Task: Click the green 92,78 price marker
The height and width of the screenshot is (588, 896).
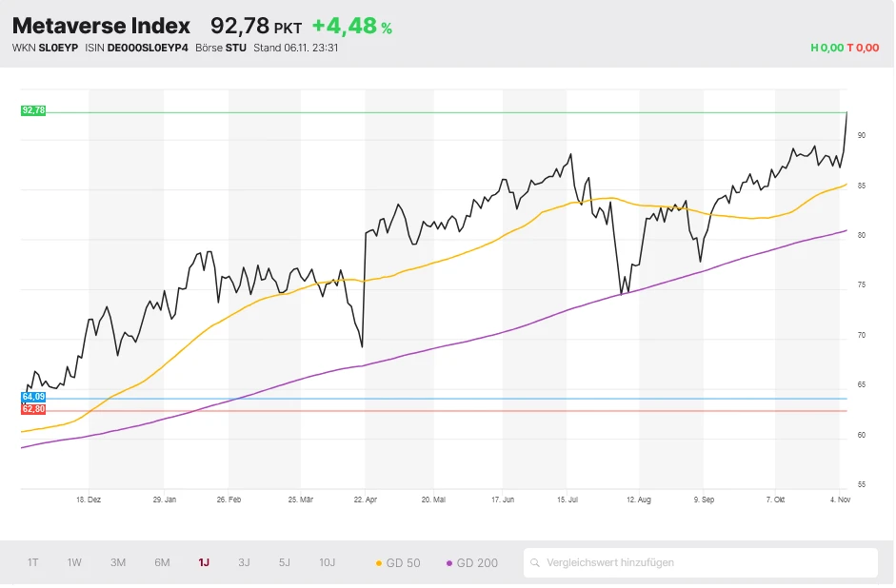Action: tap(32, 109)
